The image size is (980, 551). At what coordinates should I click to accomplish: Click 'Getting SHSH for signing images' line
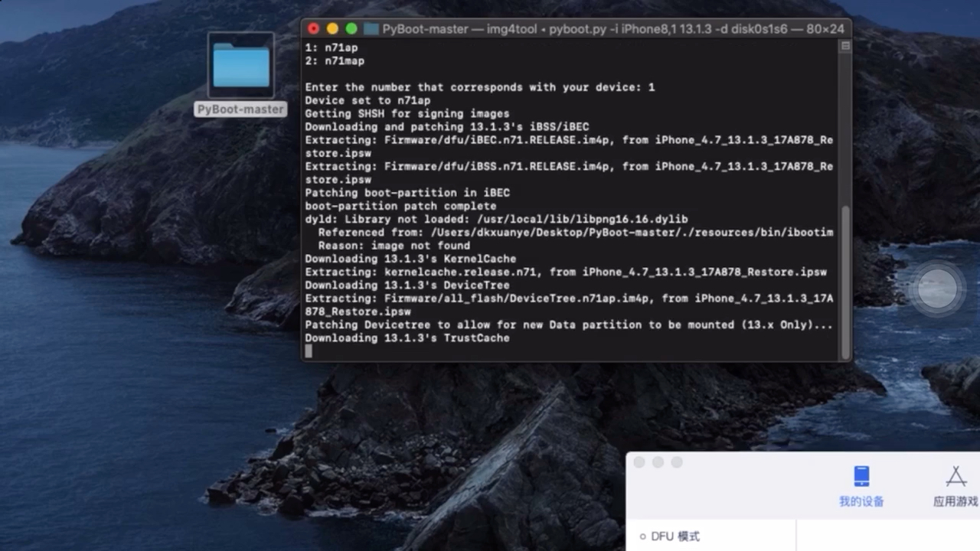click(x=407, y=114)
